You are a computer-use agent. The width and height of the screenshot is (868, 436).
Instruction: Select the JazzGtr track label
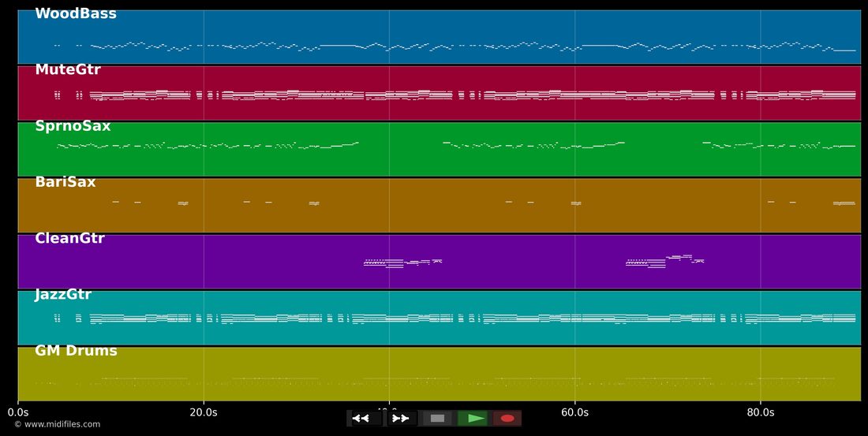click(x=63, y=295)
